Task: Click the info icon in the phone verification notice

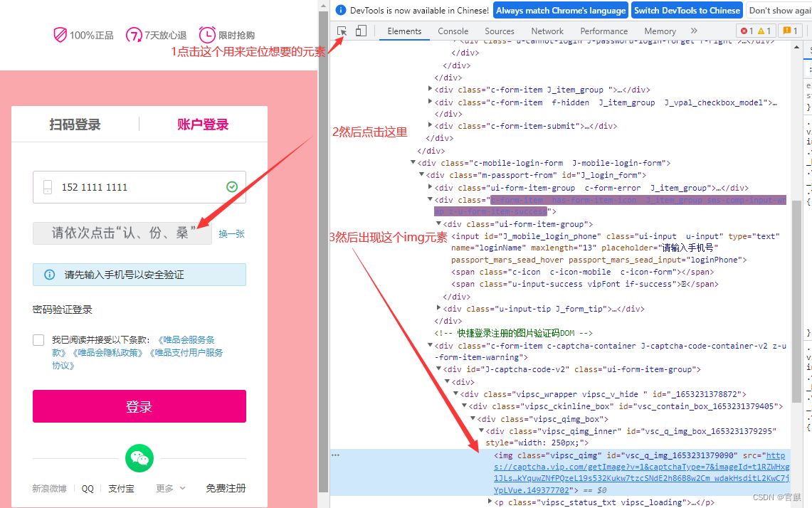Action: 49,275
